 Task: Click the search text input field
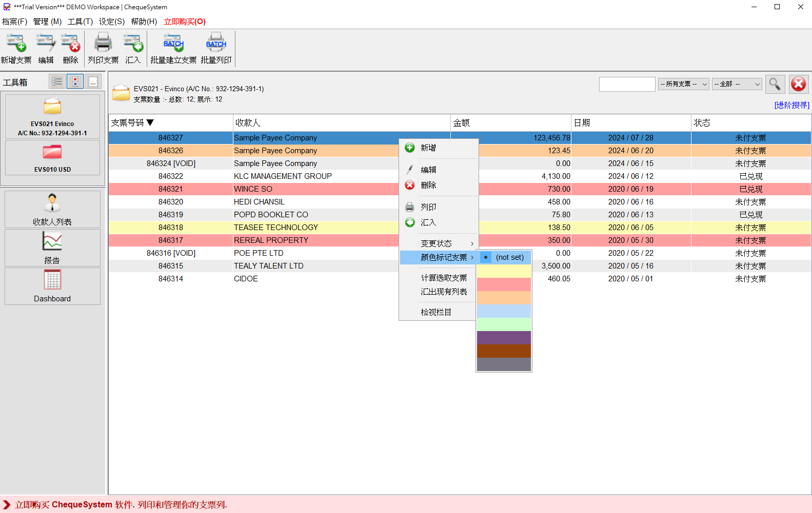point(627,84)
